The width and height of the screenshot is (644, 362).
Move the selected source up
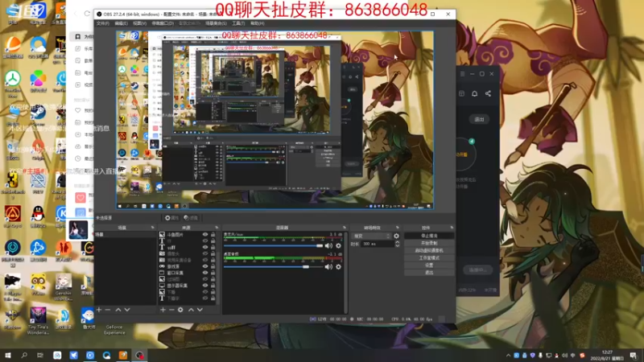pyautogui.click(x=191, y=310)
